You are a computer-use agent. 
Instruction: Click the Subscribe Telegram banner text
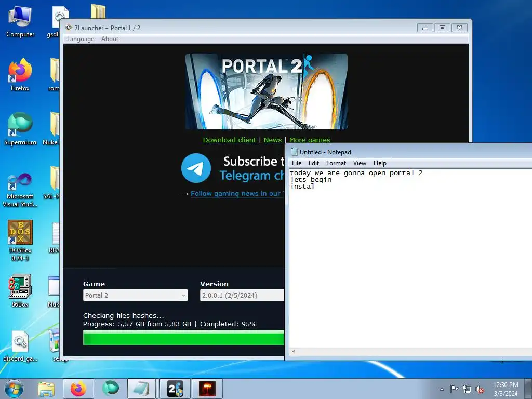coord(252,168)
